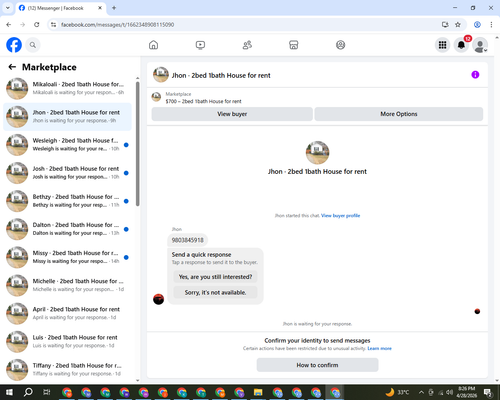Close the Messenger Facebook tab
The image size is (500, 400).
(x=100, y=8)
